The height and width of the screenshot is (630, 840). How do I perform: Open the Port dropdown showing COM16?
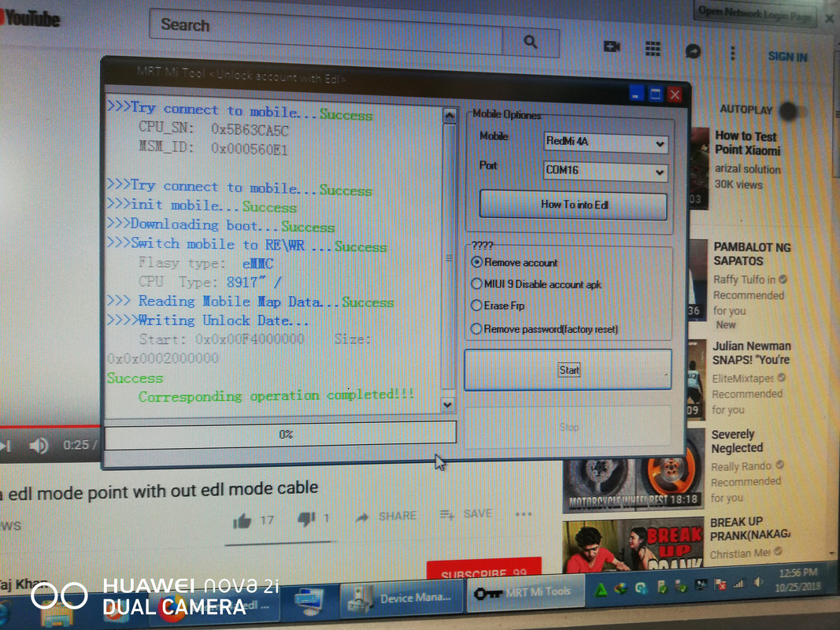(x=605, y=171)
